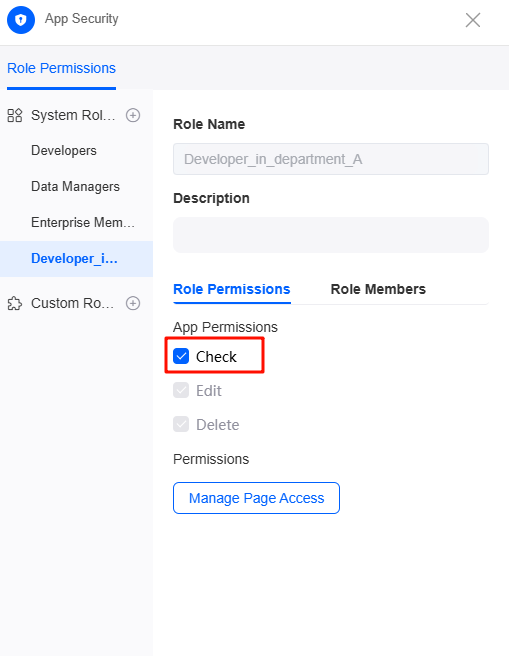
Task: Click the Custom Roles puzzle icon
Action: (15, 303)
